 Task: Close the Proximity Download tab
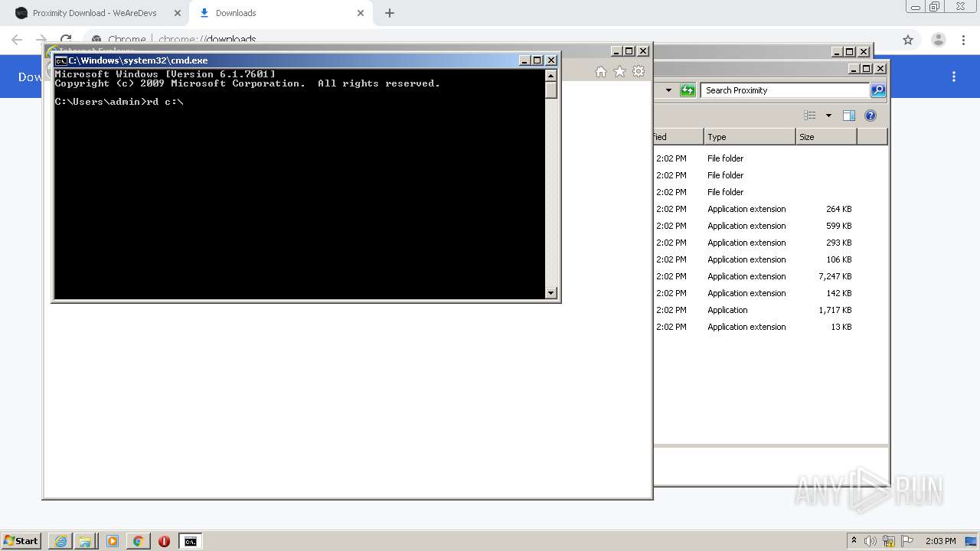pyautogui.click(x=178, y=13)
